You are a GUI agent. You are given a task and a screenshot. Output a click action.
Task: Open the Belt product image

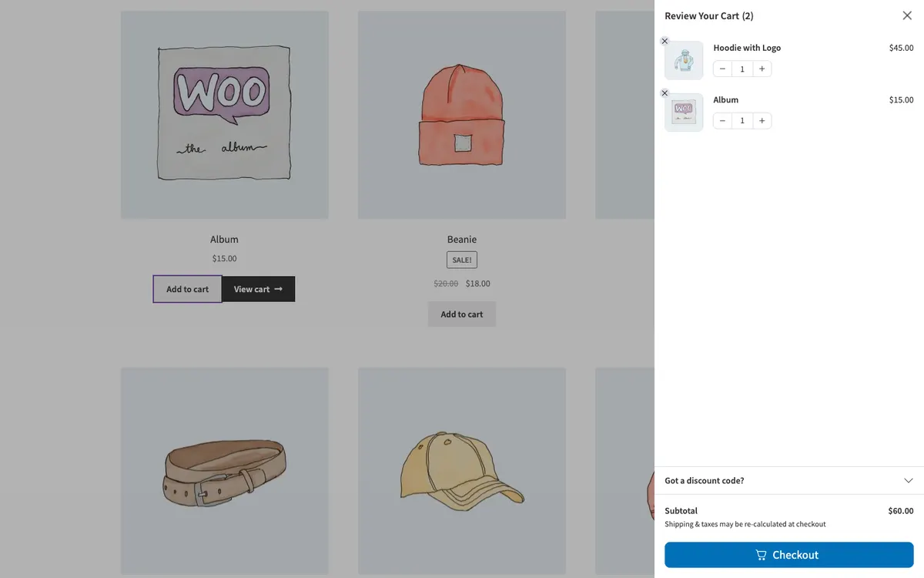(225, 471)
